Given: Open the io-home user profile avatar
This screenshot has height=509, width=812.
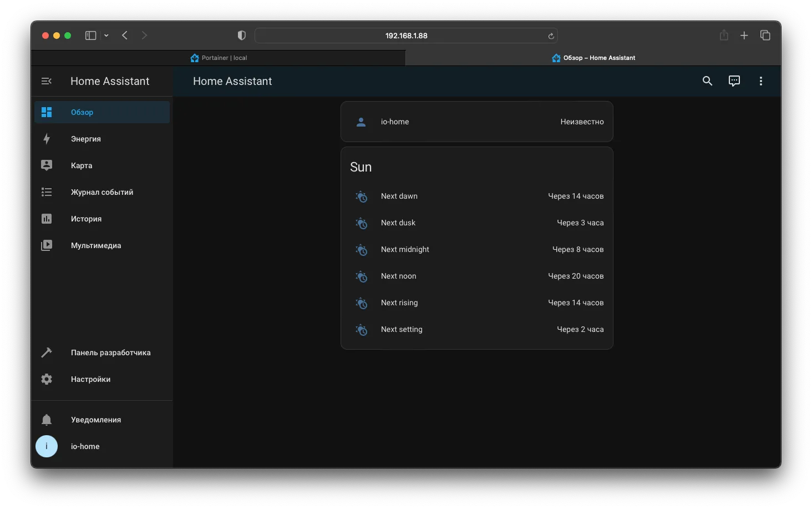Looking at the screenshot, I should click(x=47, y=446).
